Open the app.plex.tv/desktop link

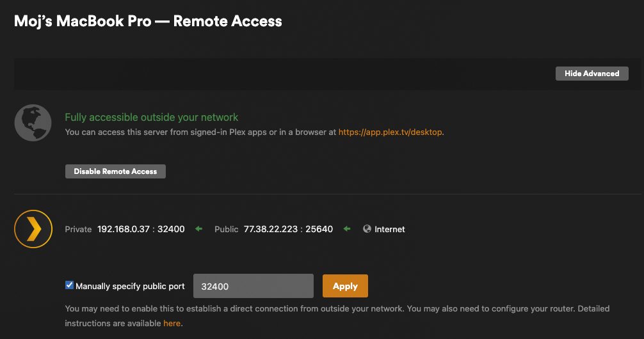click(x=390, y=132)
